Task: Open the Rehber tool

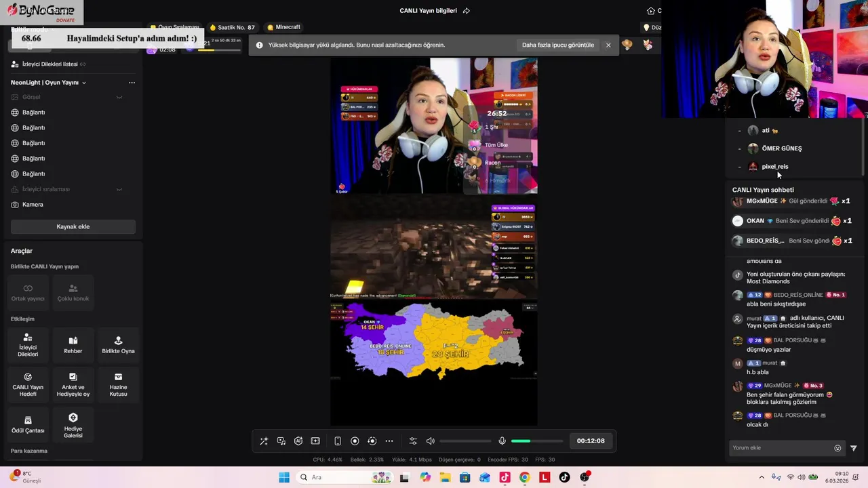Action: point(73,345)
